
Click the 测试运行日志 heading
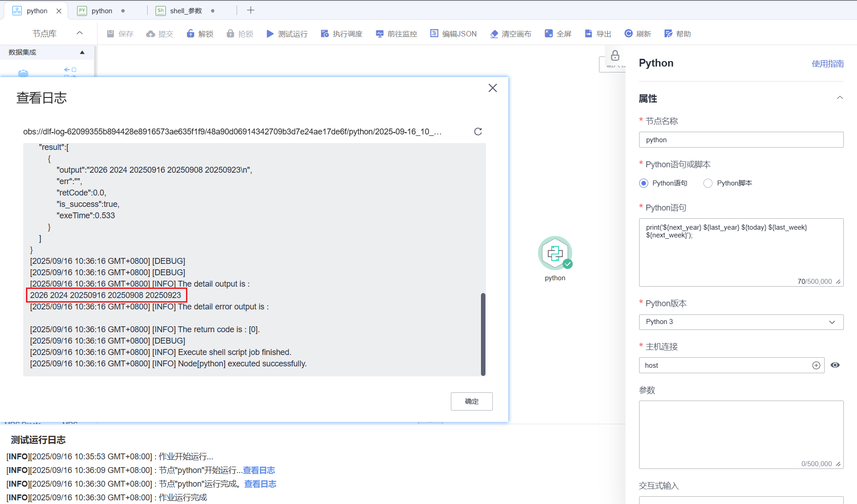click(x=38, y=440)
